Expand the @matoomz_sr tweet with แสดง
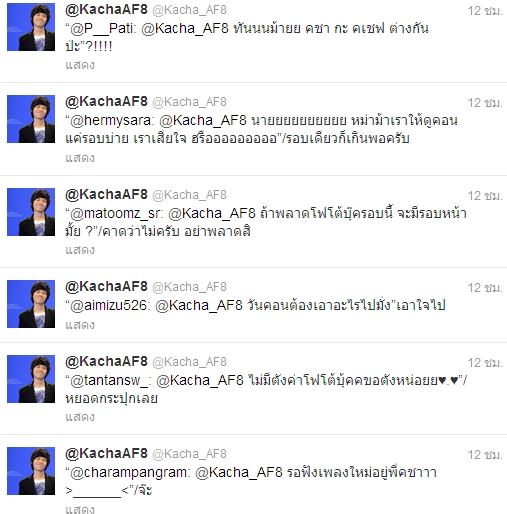This screenshot has width=507, height=514. coord(80,250)
